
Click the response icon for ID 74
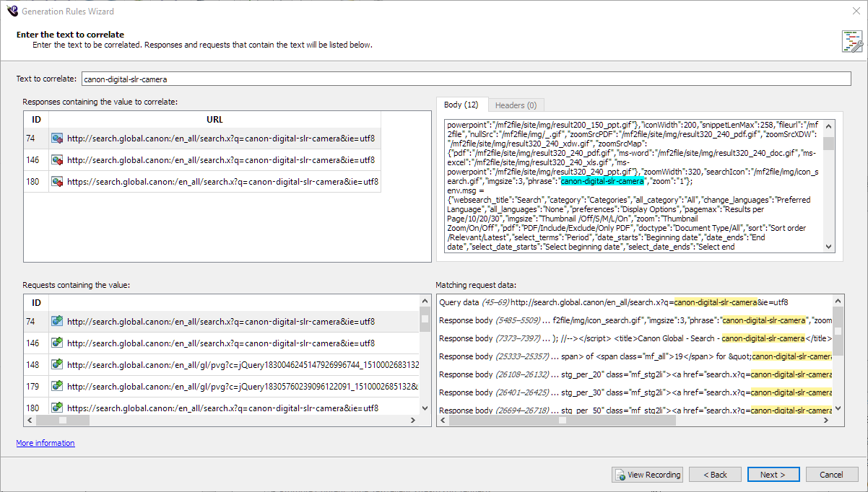tap(57, 139)
